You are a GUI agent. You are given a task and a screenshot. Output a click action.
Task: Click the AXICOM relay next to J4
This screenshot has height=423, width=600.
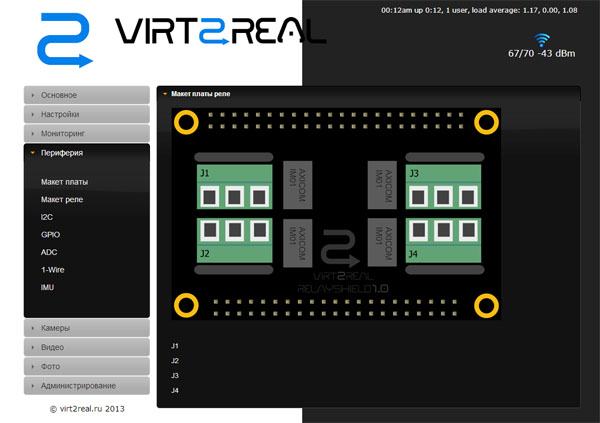(382, 242)
